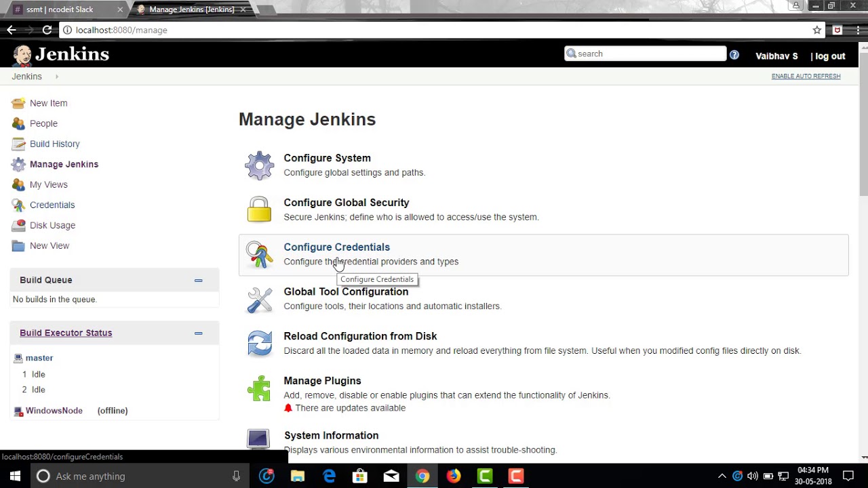Open File Explorer from the taskbar

pos(298,476)
